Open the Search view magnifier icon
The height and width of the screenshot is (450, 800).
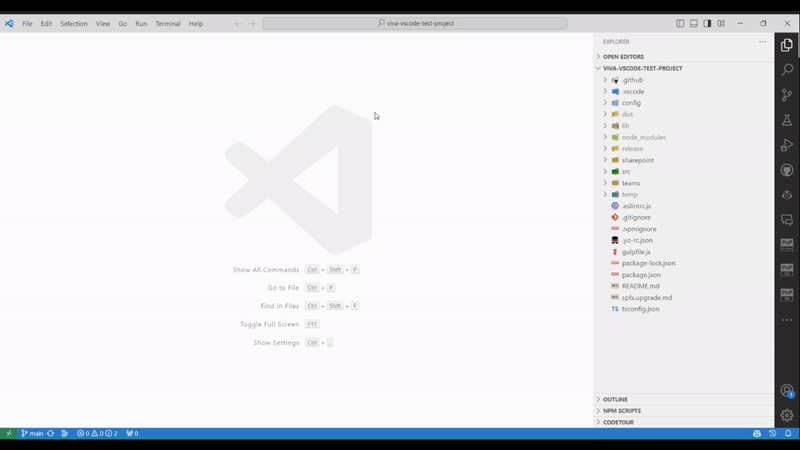coord(787,70)
